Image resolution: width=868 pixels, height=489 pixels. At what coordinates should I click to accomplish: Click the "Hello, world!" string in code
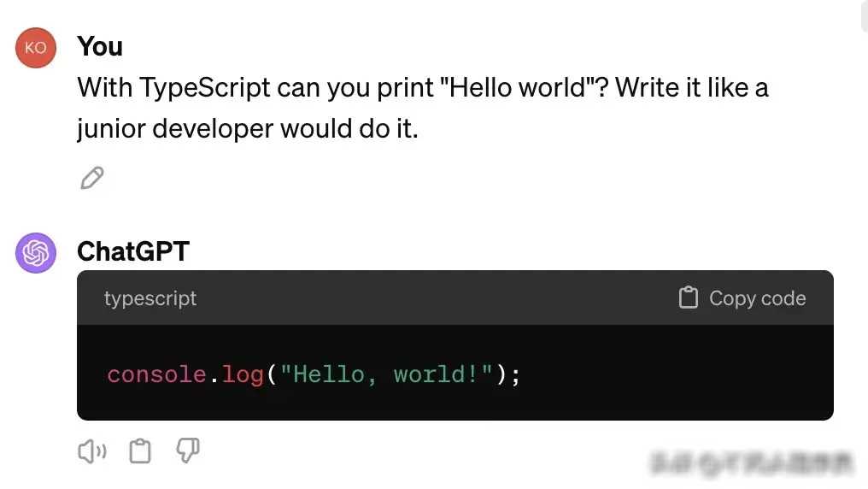coord(386,375)
